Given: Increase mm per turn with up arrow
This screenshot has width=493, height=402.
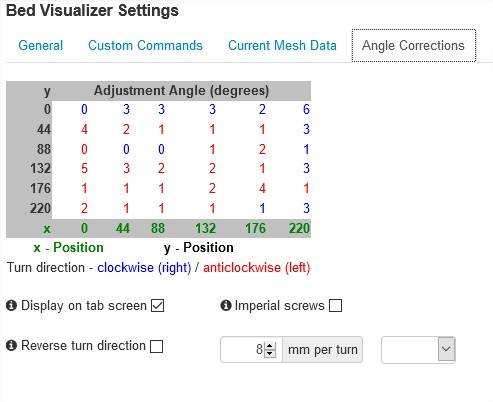Looking at the screenshot, I should point(270,346).
